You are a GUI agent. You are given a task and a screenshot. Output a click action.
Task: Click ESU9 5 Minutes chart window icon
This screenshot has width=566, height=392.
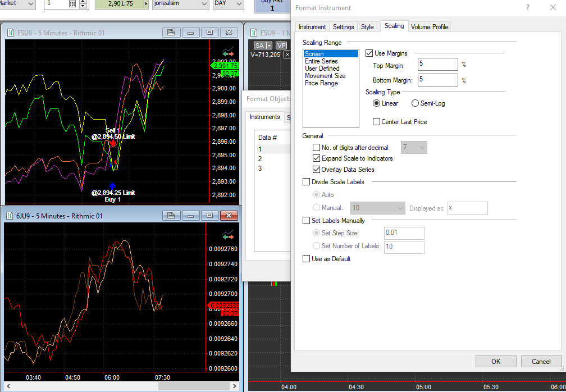click(11, 33)
